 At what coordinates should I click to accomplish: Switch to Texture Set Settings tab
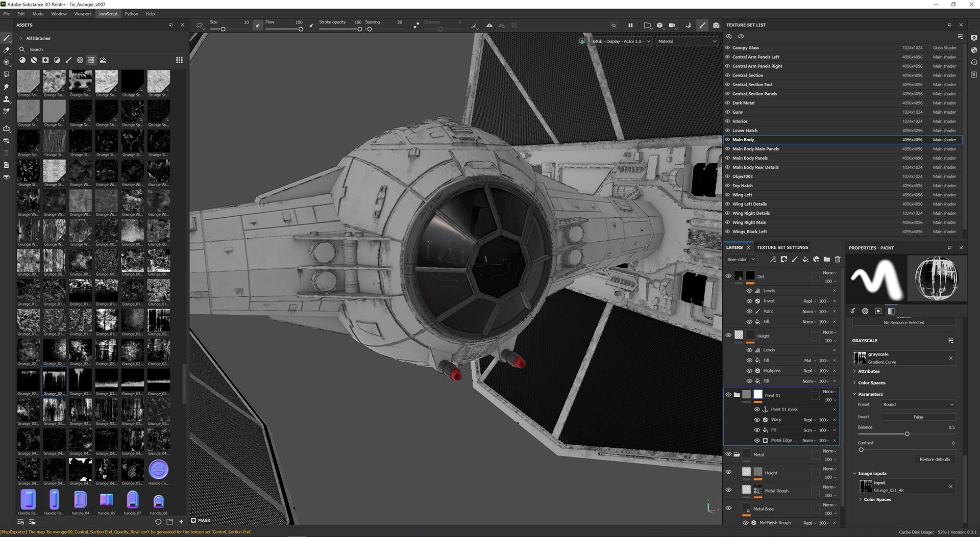[782, 247]
